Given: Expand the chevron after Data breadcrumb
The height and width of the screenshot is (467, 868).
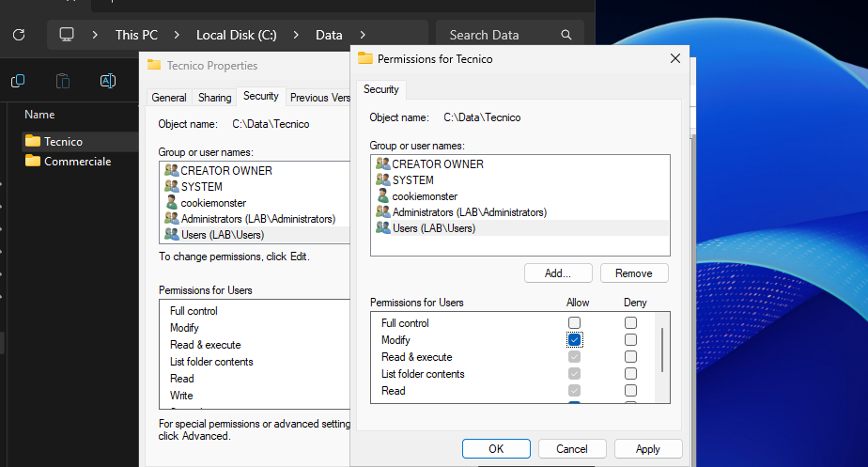Looking at the screenshot, I should [363, 35].
